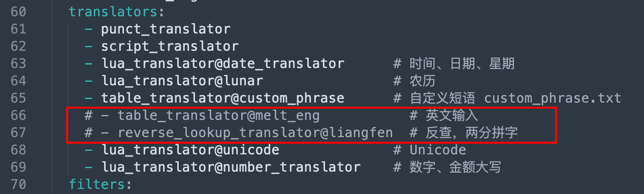Image resolution: width=644 pixels, height=194 pixels.
Task: Select line number 66 in the gutter
Action: click(x=18, y=115)
